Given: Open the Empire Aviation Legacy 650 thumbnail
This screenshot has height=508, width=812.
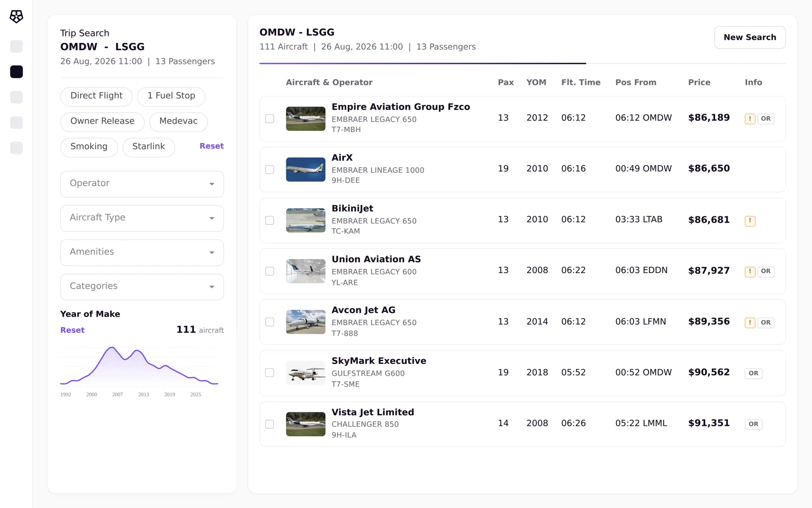Looking at the screenshot, I should tap(305, 119).
